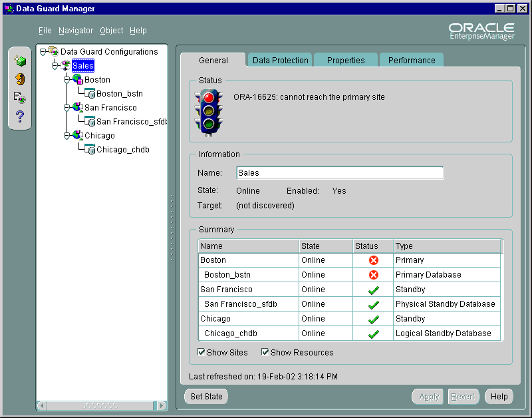Click the orange undo arrow toolbar icon
This screenshot has height=418, width=532.
(19, 79)
